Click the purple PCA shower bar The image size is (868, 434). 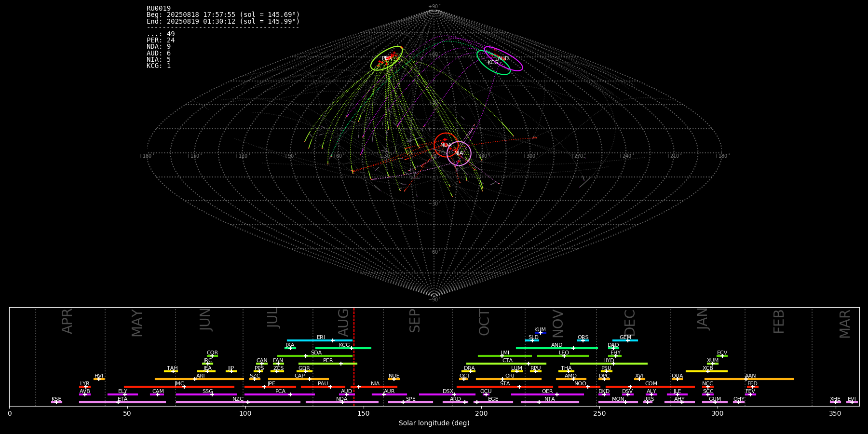pyautogui.click(x=280, y=394)
